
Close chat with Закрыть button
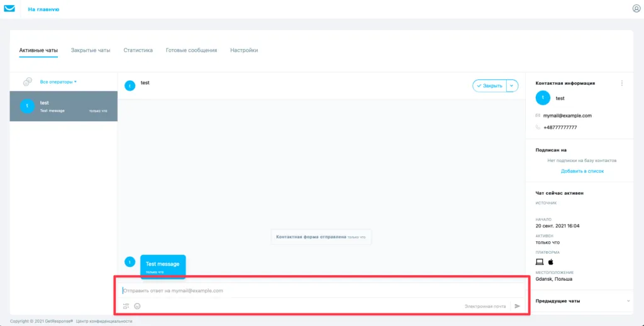[489, 85]
